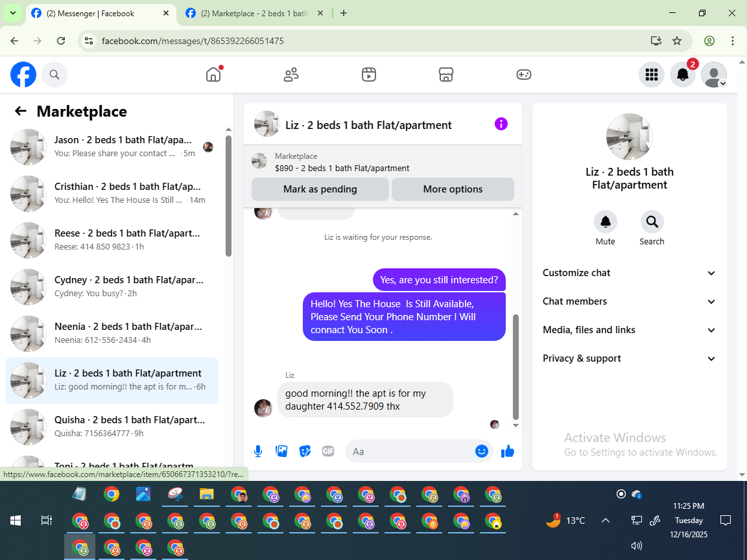Bookmark this page with the star icon
The width and height of the screenshot is (747, 560).
pos(677,41)
